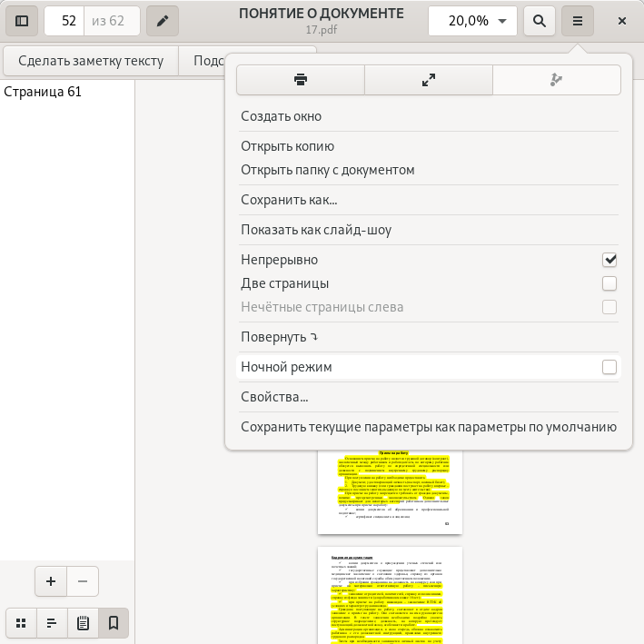Enable the Две страницы option
Image resolution: width=644 pixels, height=644 pixels.
tap(609, 283)
